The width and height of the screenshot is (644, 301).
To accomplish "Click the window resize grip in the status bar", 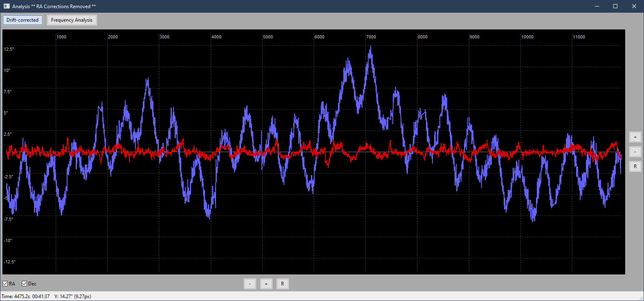I will coord(641,298).
